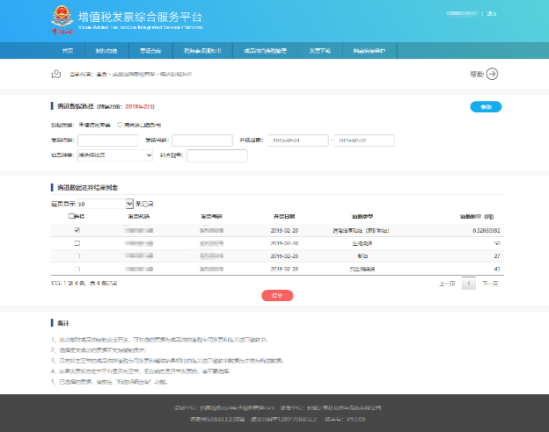Select the second invoice type radio button
The height and width of the screenshot is (432, 549).
pyautogui.click(x=120, y=125)
